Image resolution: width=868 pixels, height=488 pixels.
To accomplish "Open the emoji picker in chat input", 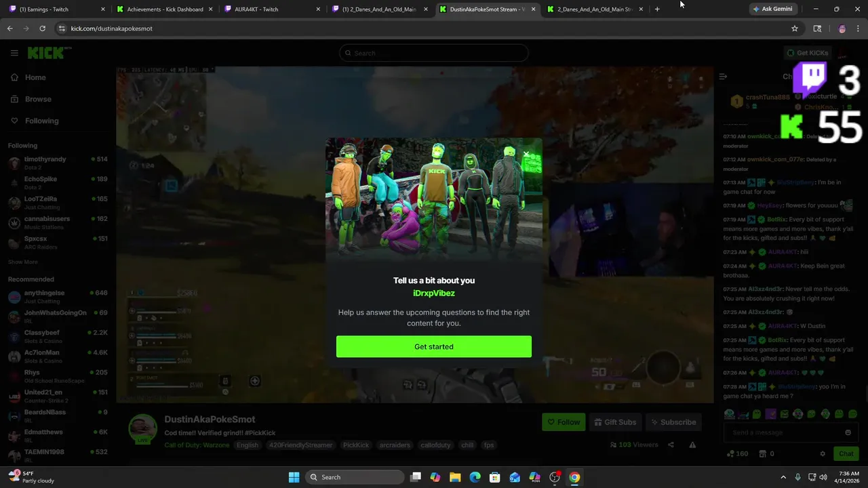I will click(848, 432).
